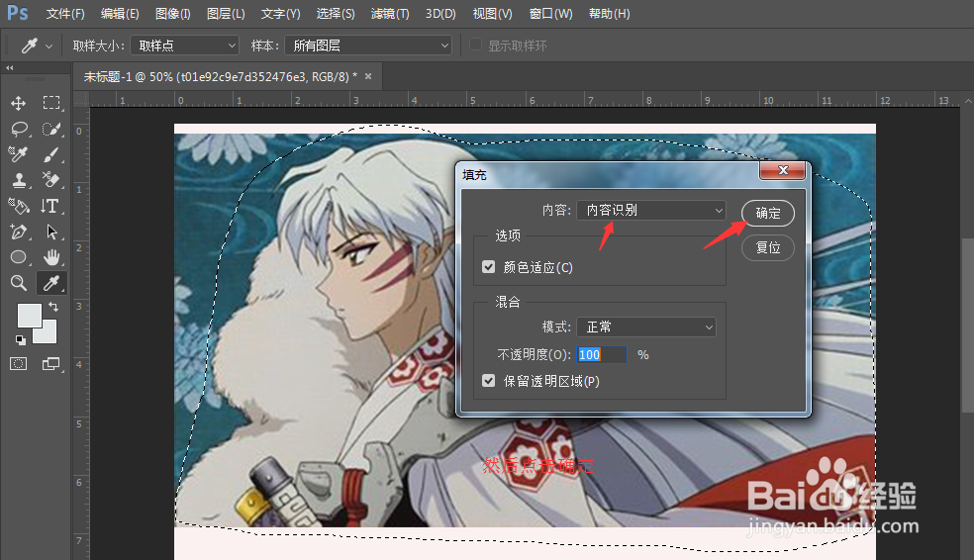Open the 3D(D) menu
This screenshot has height=560, width=974.
tap(440, 14)
